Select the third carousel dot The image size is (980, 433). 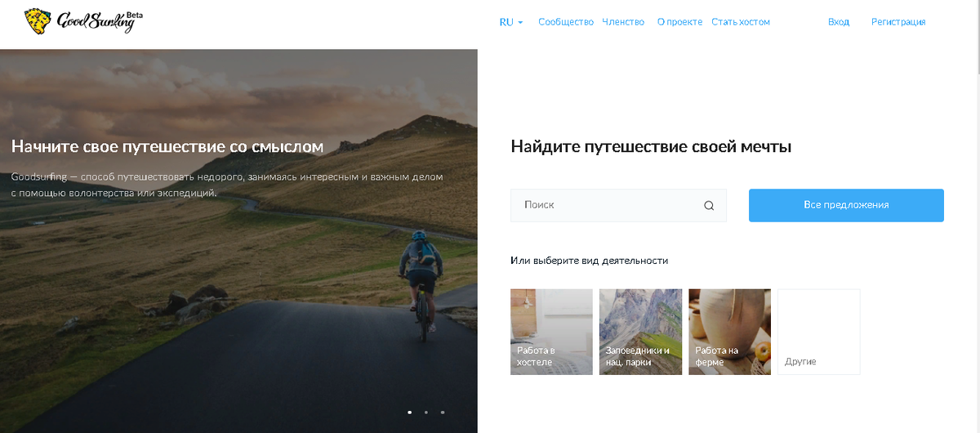click(x=443, y=413)
